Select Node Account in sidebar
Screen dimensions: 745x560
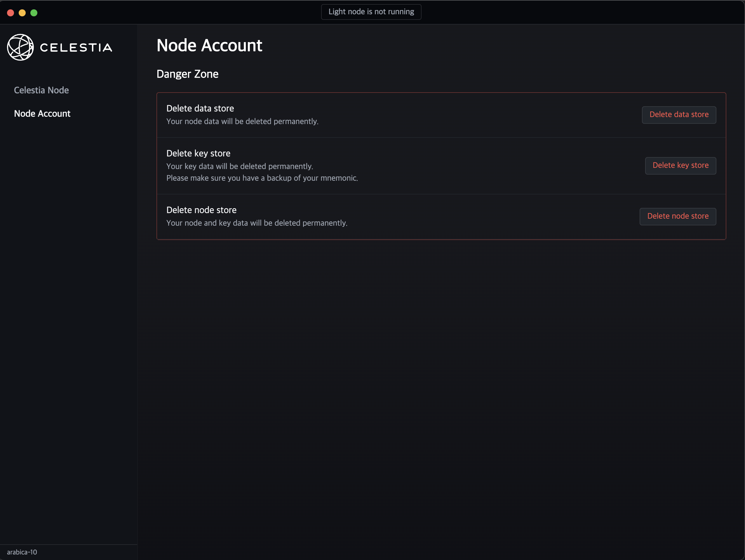[x=42, y=114]
